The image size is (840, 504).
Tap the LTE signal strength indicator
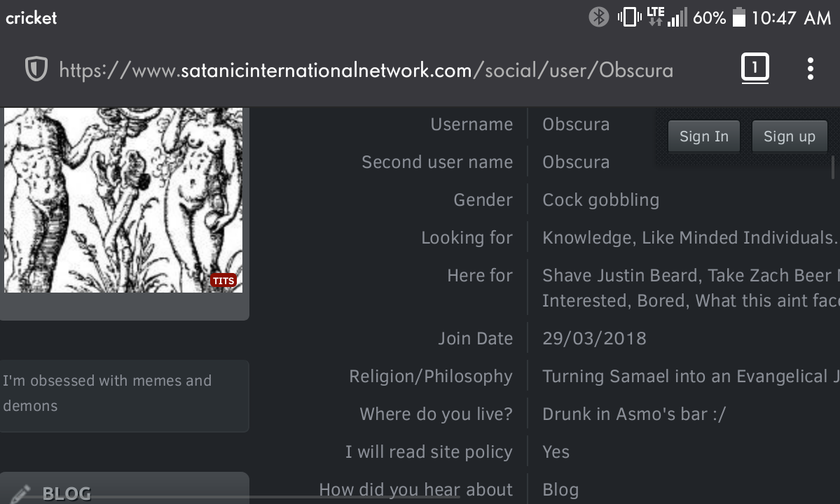(667, 17)
